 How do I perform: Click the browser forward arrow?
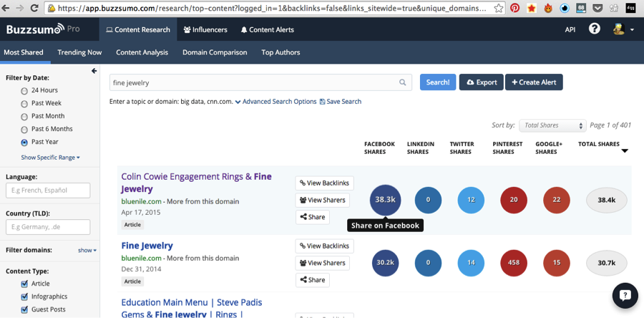(21, 8)
